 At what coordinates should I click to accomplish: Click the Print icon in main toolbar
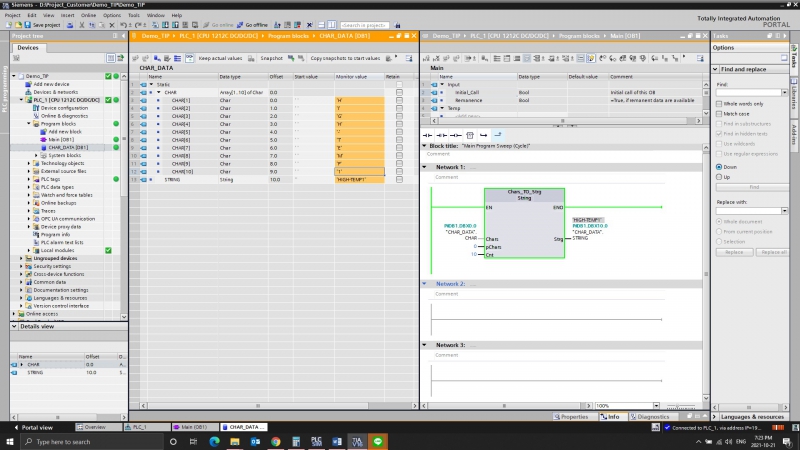tap(70, 25)
